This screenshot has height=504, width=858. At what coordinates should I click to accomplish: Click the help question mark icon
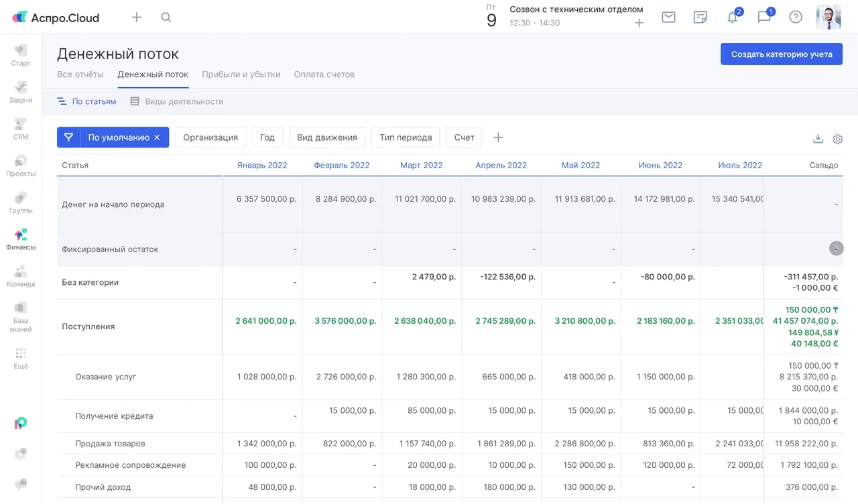coord(796,17)
